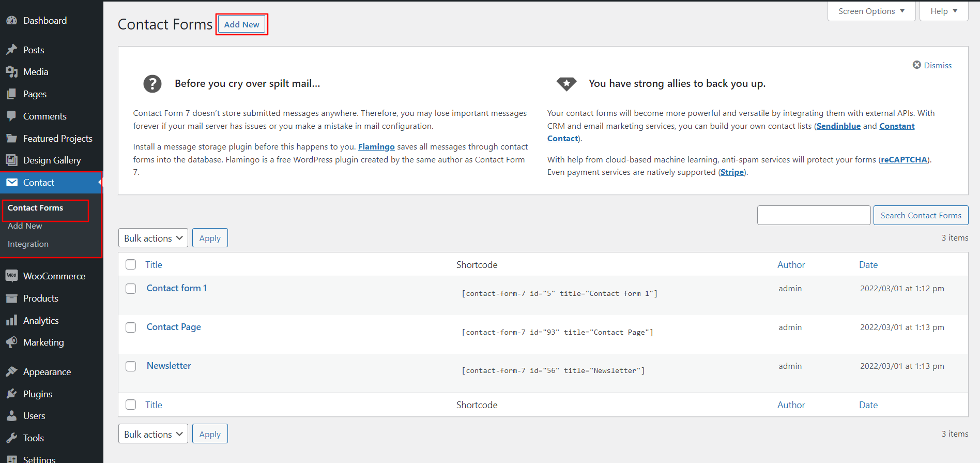The image size is (980, 463).
Task: Select all forms with header Title checkbox
Action: (131, 264)
